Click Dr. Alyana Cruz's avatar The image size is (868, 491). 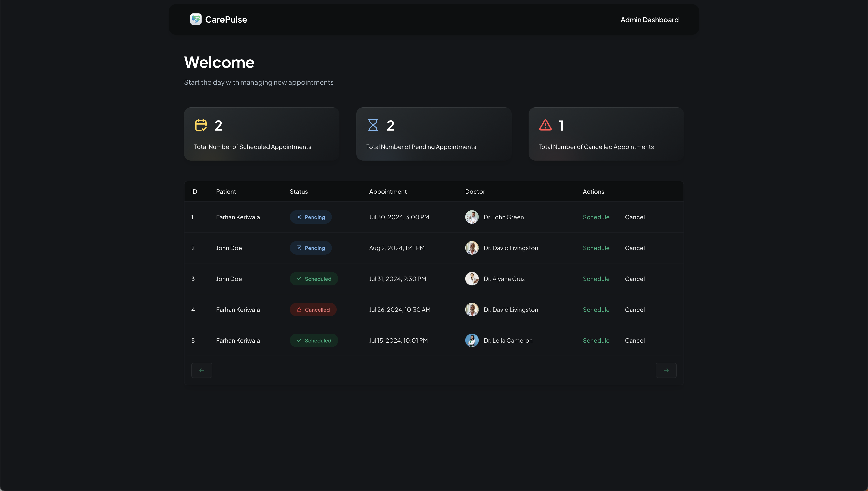(472, 279)
